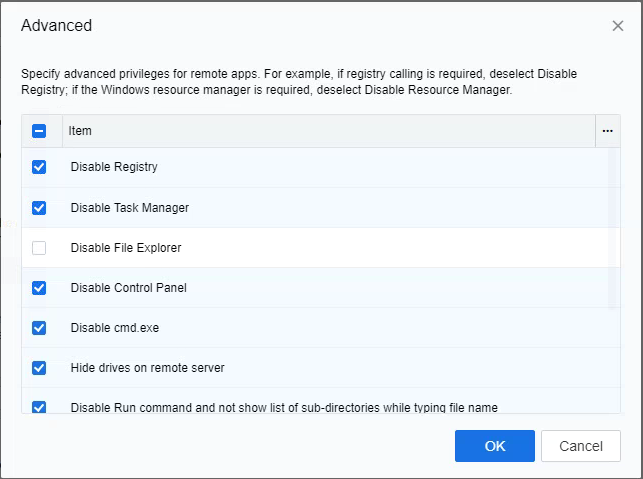Enable the Disable File Explorer checkbox
643x479 pixels.
[39, 248]
